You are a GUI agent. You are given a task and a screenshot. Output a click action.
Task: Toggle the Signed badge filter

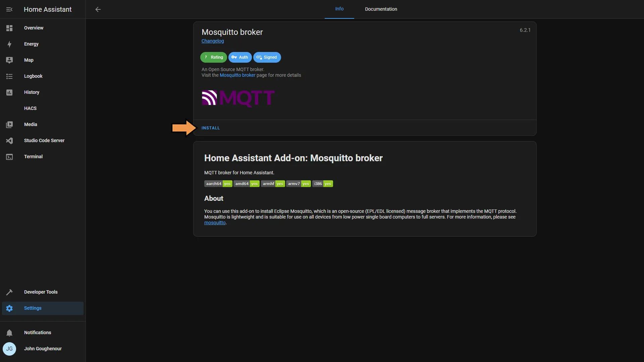tap(267, 57)
